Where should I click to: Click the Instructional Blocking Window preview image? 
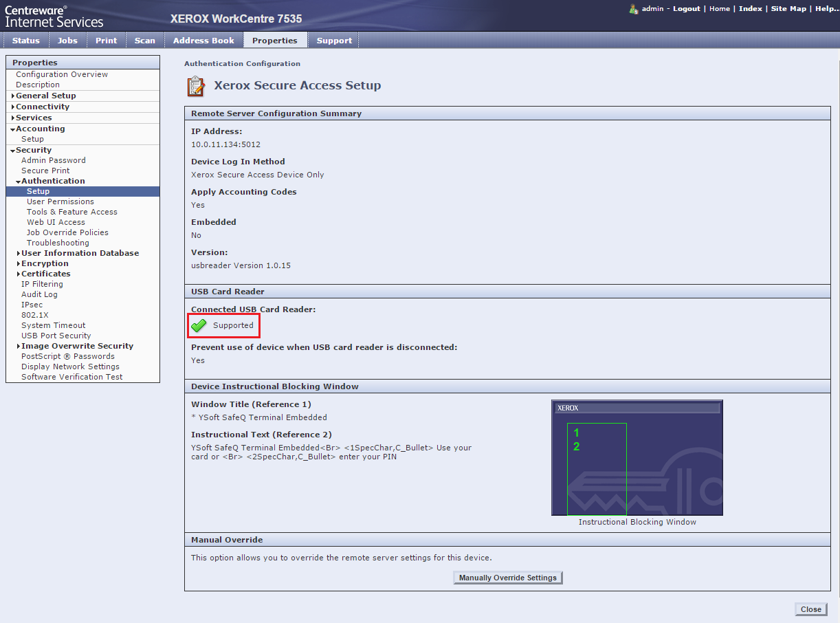(637, 458)
